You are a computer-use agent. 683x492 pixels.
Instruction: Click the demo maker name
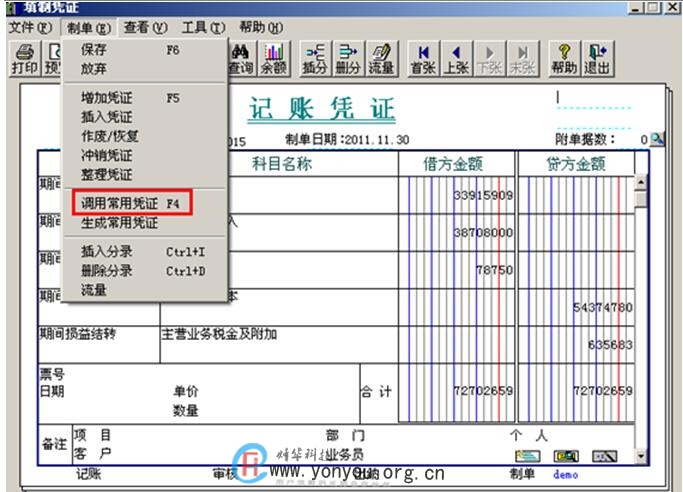(565, 475)
